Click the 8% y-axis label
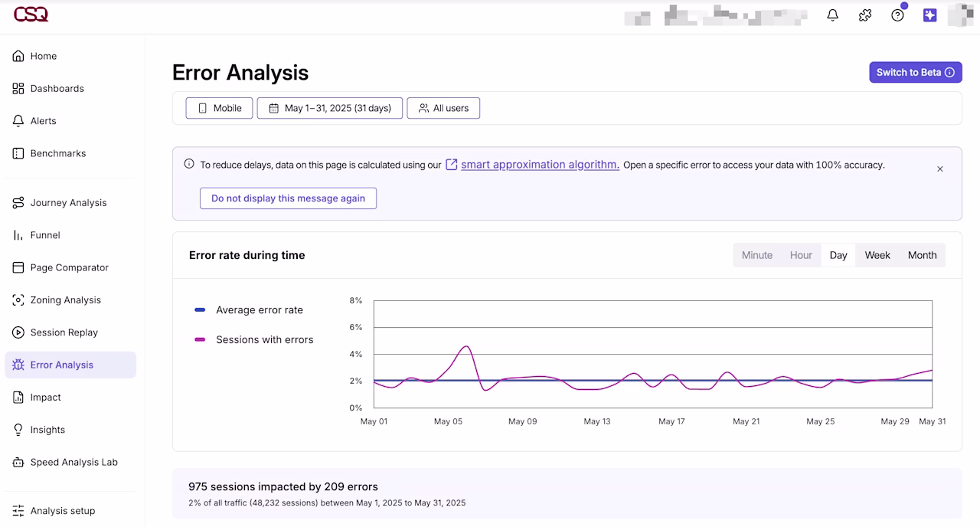This screenshot has width=980, height=527. tap(355, 300)
